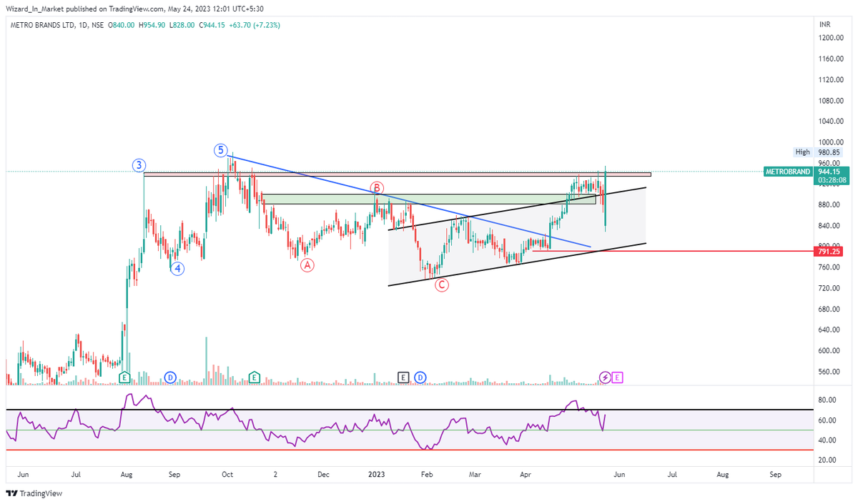This screenshot has width=858, height=504.
Task: Click the 720.00 price axis label
Action: pos(829,288)
